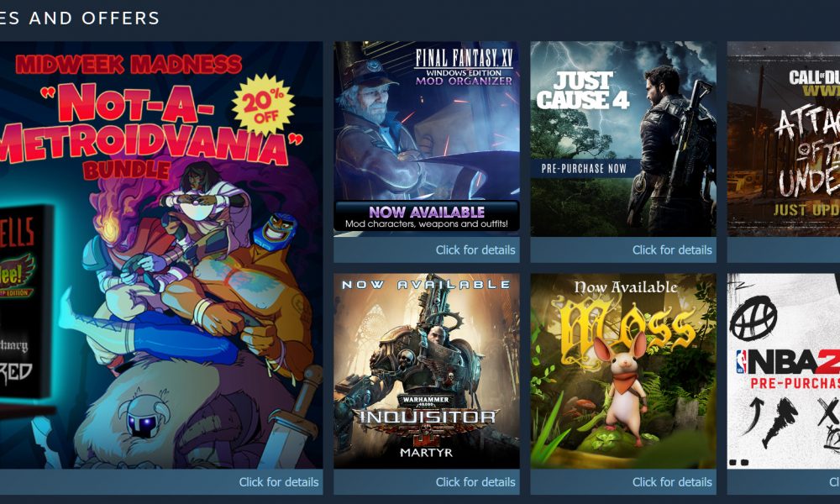Click the Just Cause 4 logo

[583, 91]
